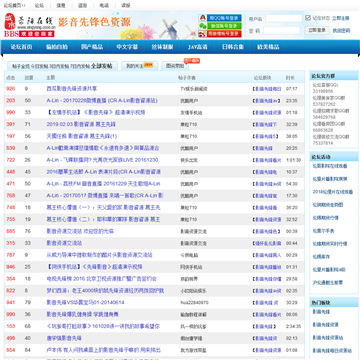360x360 pixels.
Task: Click the 论坛 link in top bar
Action: click(39, 5)
